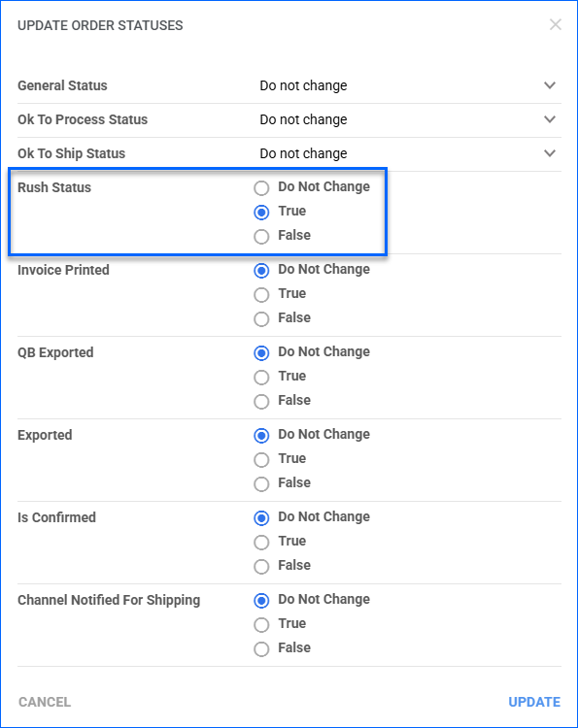Set Is Confirmed to True

coord(261,543)
